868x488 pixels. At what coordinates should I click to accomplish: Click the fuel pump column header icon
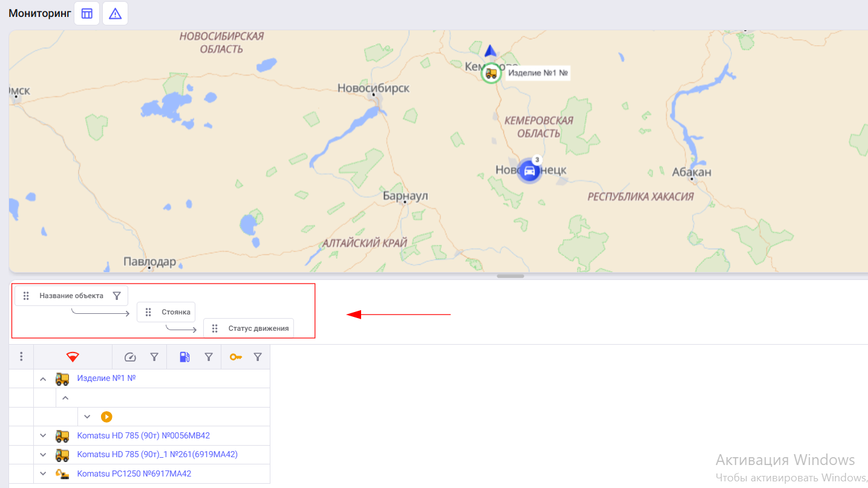click(184, 357)
